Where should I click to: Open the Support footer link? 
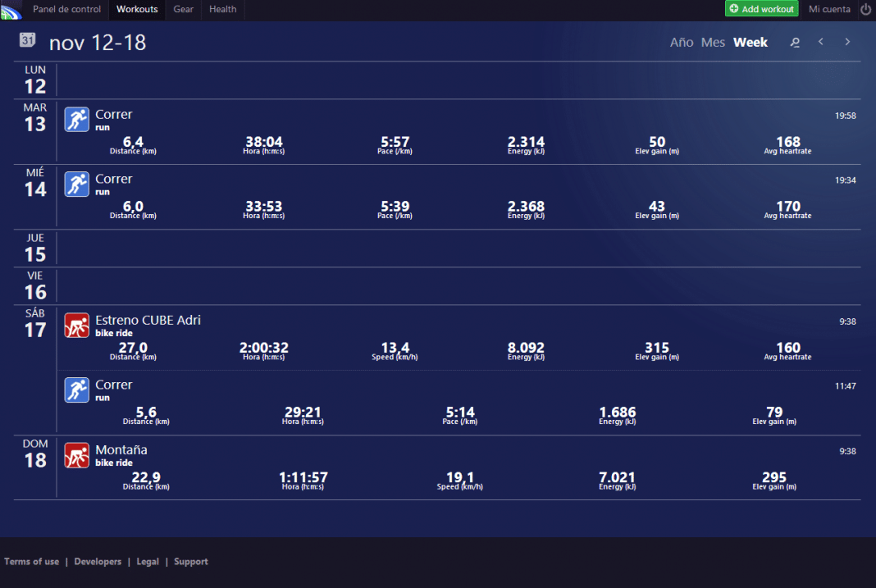click(x=190, y=561)
